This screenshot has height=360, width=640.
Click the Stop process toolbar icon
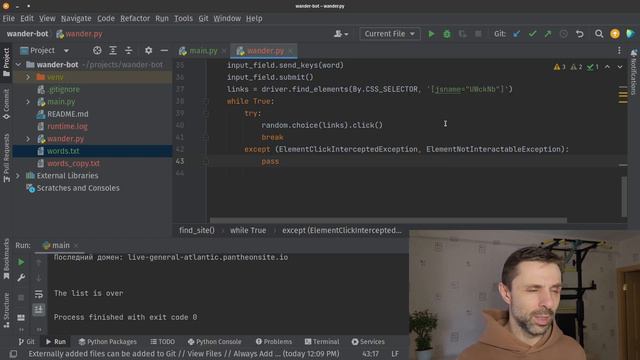click(478, 34)
